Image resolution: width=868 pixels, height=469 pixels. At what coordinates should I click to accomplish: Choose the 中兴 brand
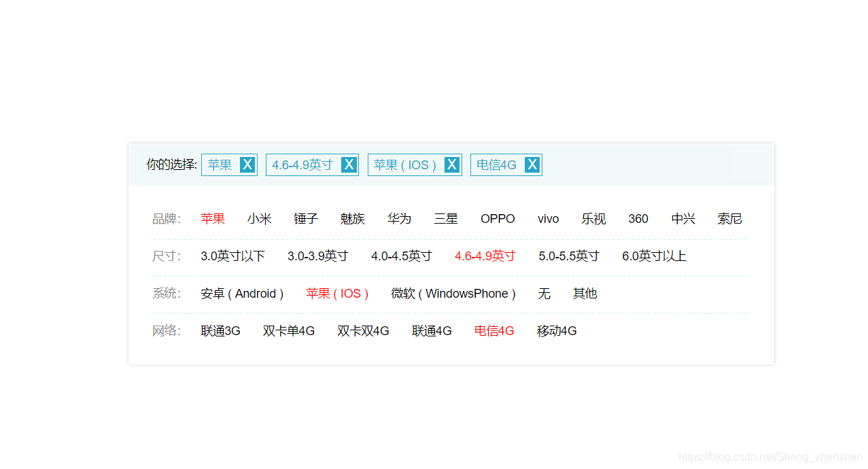pos(683,219)
